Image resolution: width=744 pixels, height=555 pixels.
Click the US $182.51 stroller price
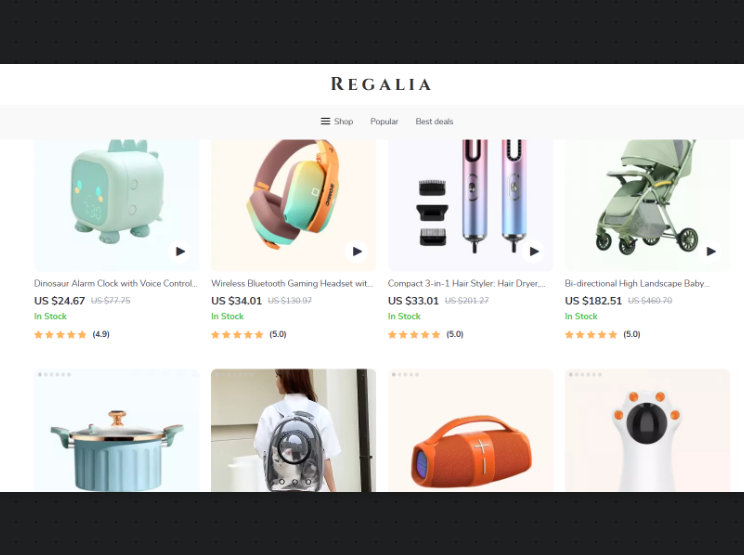593,301
